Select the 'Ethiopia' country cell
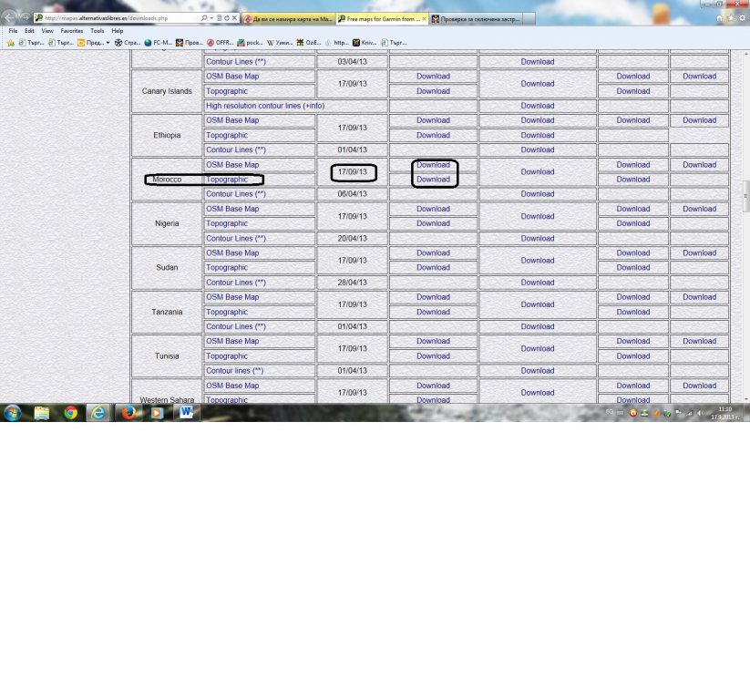750x700 pixels. tap(167, 135)
